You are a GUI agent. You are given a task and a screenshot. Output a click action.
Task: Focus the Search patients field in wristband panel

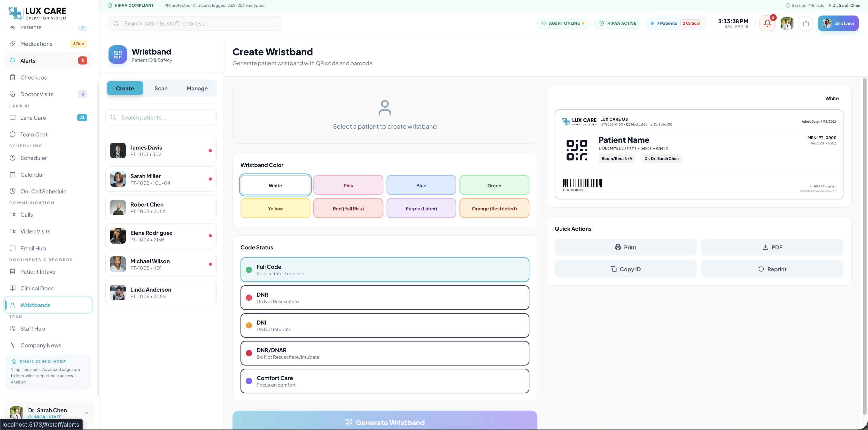(161, 117)
